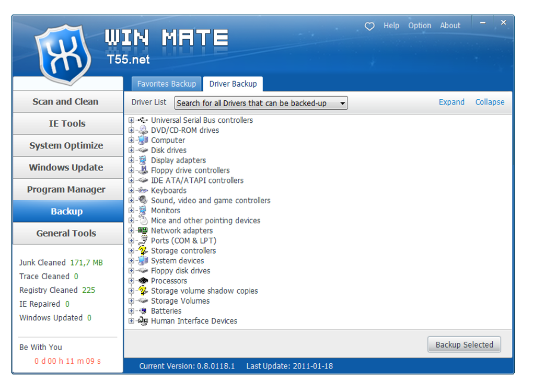Open the General Tools section

click(67, 233)
